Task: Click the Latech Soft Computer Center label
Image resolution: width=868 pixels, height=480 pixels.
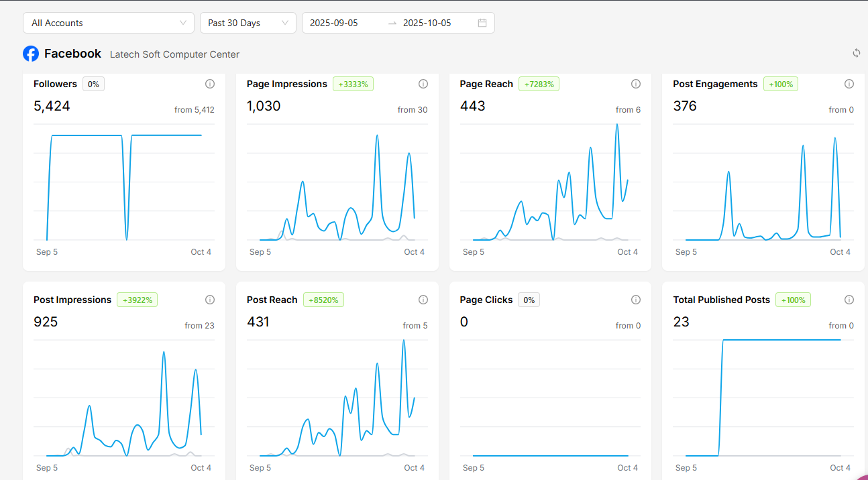Action: [x=174, y=54]
